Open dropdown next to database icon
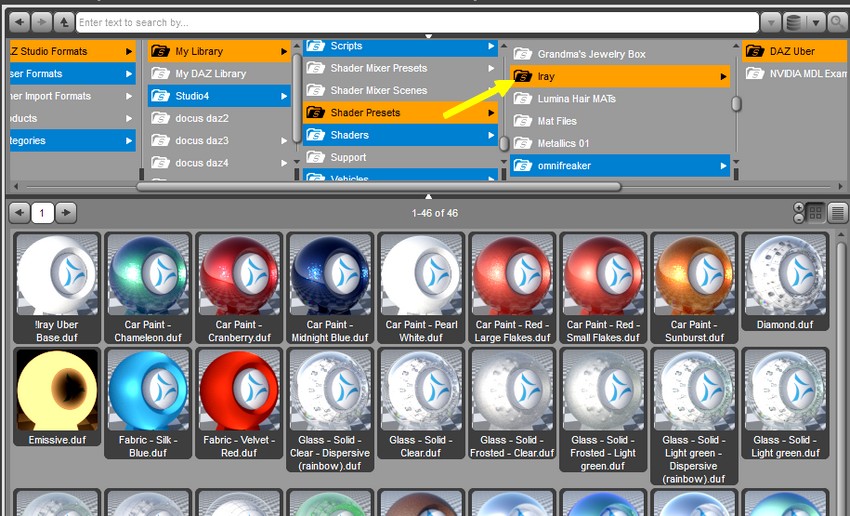Image resolution: width=850 pixels, height=516 pixels. (815, 22)
